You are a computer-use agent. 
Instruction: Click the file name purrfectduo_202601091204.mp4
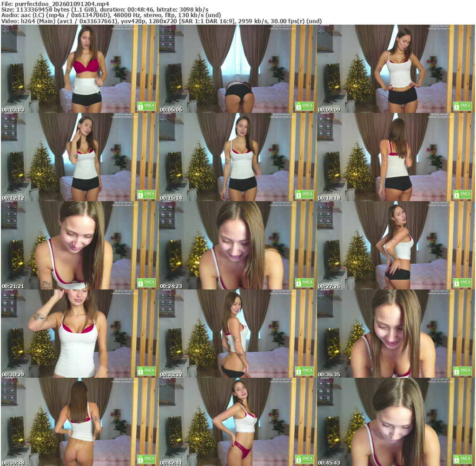pyautogui.click(x=62, y=4)
